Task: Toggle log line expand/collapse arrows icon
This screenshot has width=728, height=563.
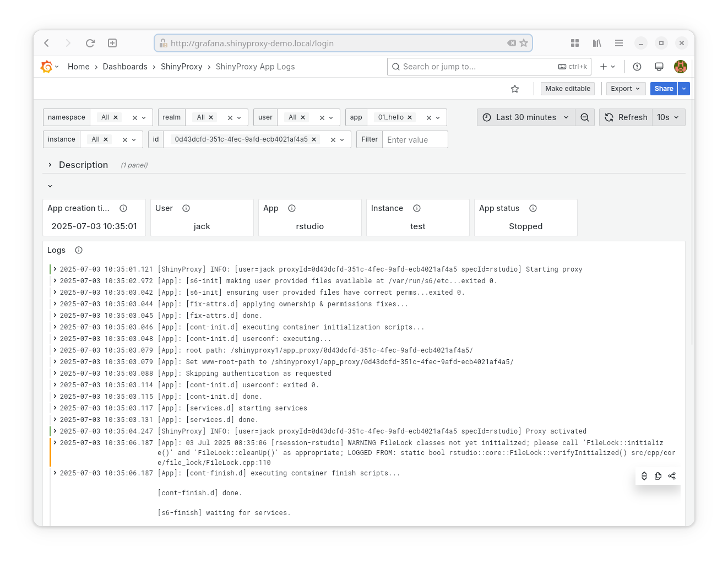Action: [x=644, y=476]
